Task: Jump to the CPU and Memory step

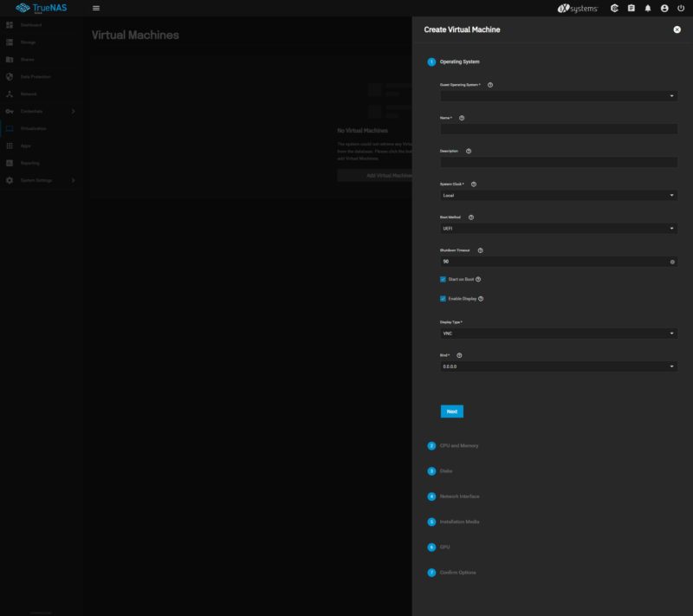Action: click(458, 445)
